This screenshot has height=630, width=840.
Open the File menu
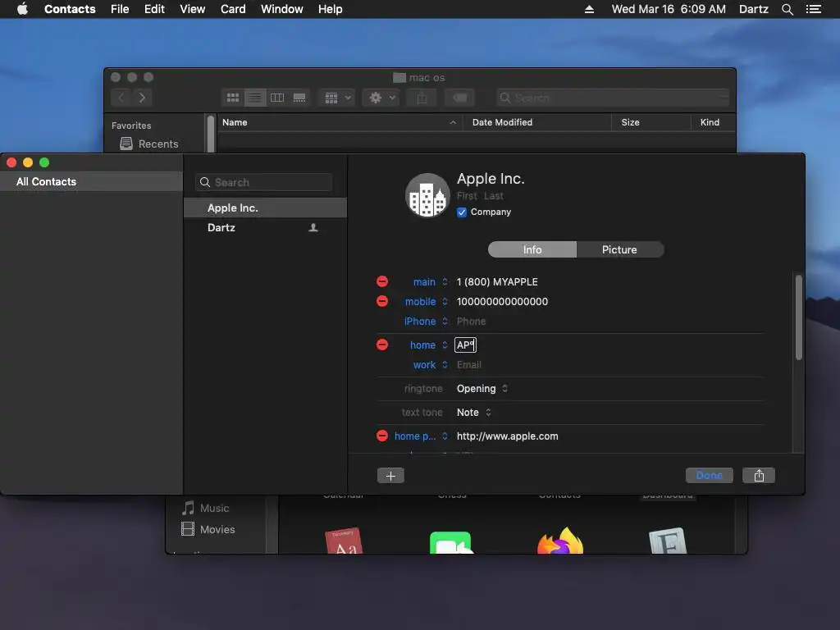pos(120,9)
